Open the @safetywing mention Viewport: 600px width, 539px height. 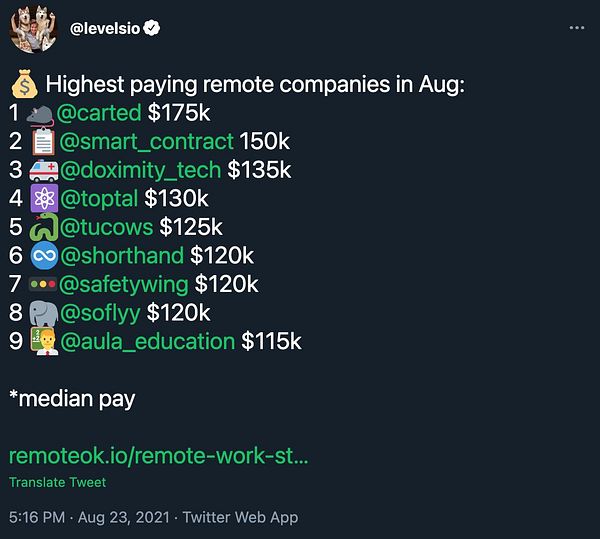125,284
